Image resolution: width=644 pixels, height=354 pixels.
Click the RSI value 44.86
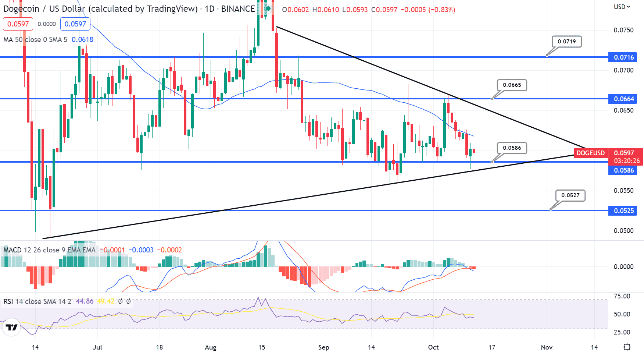coord(85,301)
